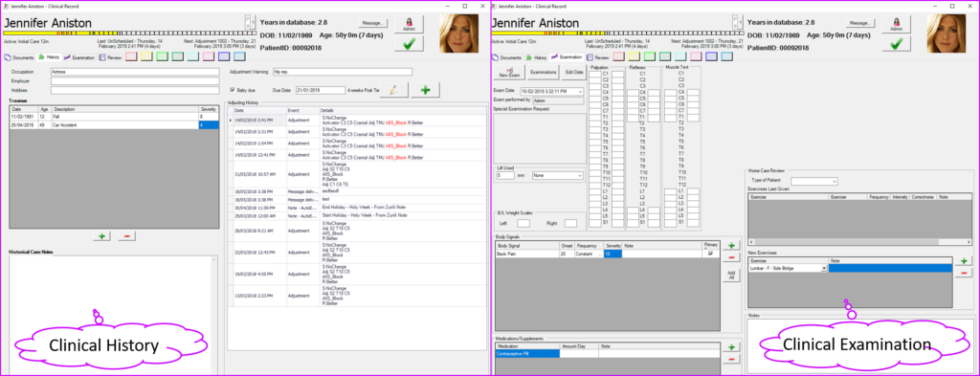Toggle the Baby due checkbox
Viewport: 980px width, 376px height.
point(234,90)
